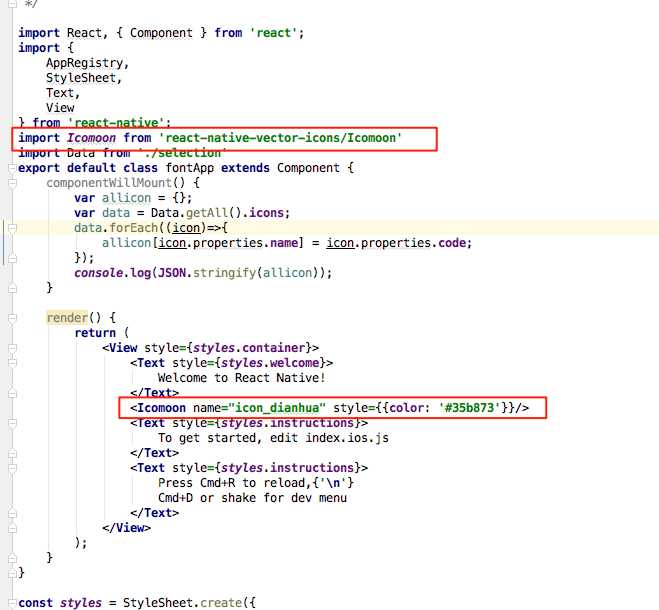The image size is (659, 610).
Task: Click AppRegistry in the import list
Action: tap(84, 63)
